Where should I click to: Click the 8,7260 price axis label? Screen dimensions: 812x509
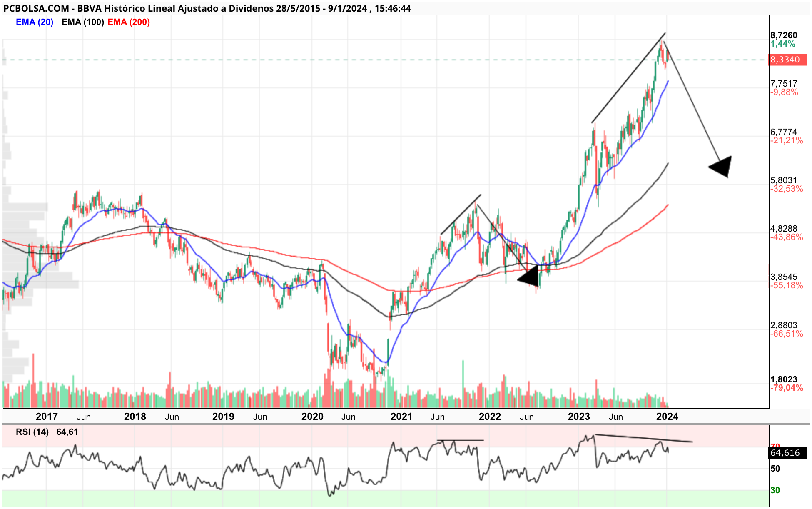click(x=784, y=35)
